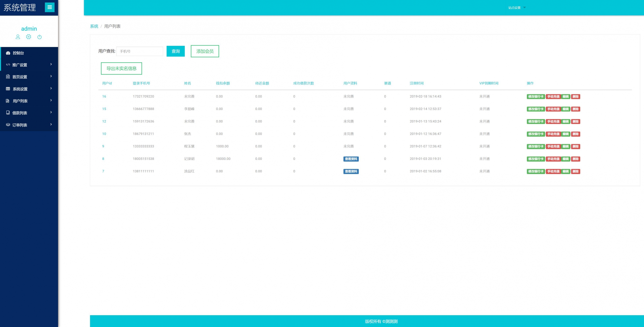Viewport: 644px width, 327px height.
Task: Click the 系统 breadcrumb link
Action: [x=94, y=26]
